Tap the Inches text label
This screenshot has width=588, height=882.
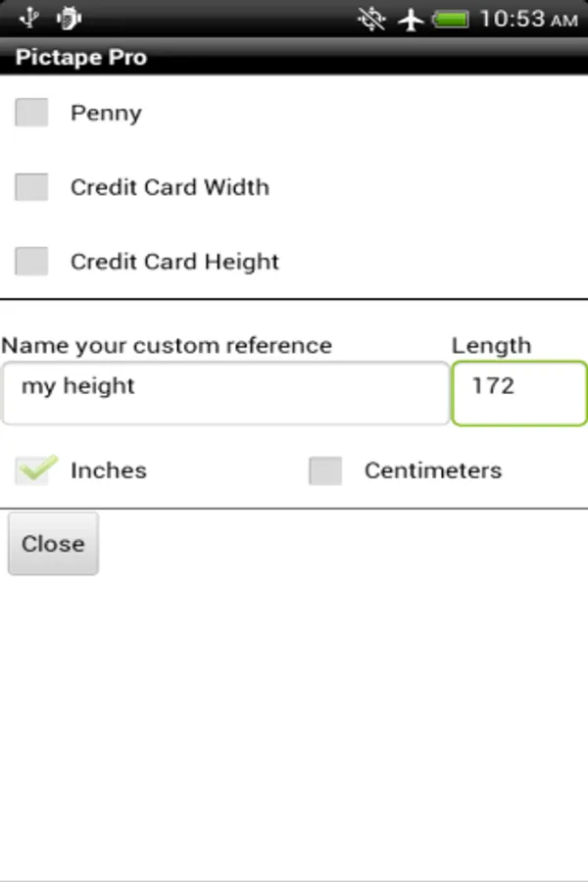(108, 470)
